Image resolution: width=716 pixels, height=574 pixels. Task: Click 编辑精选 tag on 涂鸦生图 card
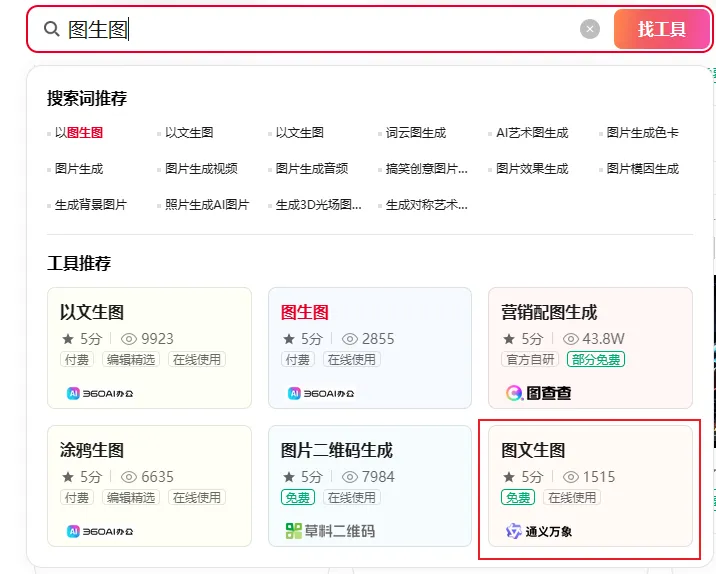click(x=131, y=497)
